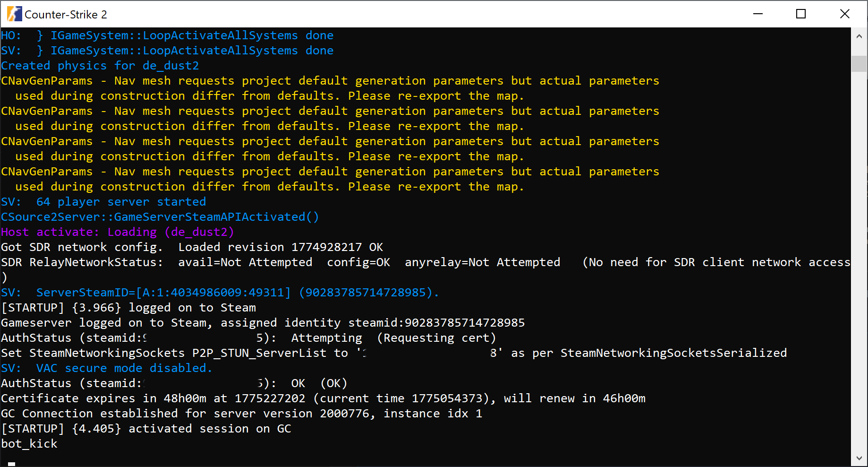The height and width of the screenshot is (467, 868).
Task: Click 'Created physics for de_dust2' line
Action: click(100, 66)
